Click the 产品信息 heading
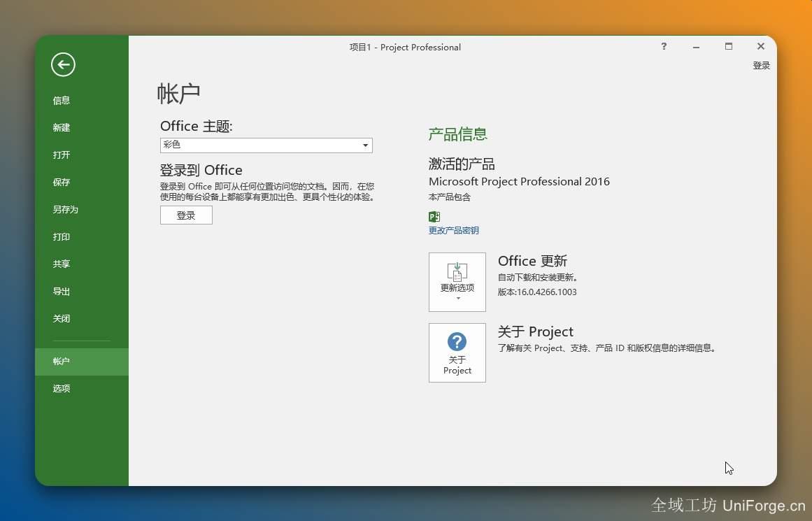 click(x=458, y=134)
